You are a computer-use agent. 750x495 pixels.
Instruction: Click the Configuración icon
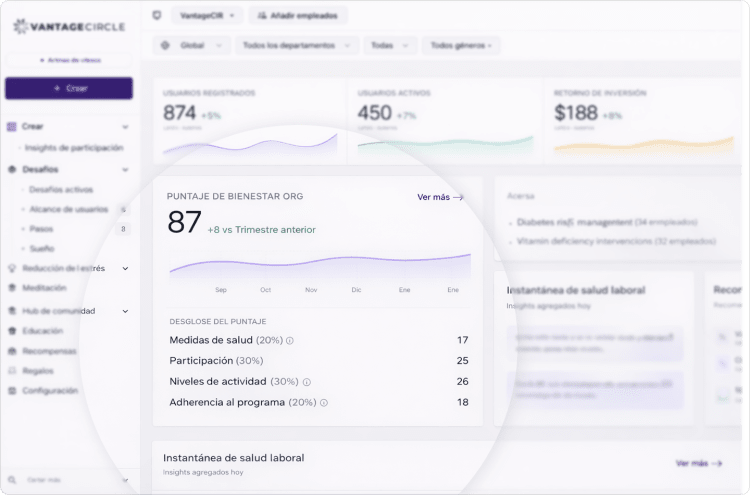pyautogui.click(x=12, y=391)
